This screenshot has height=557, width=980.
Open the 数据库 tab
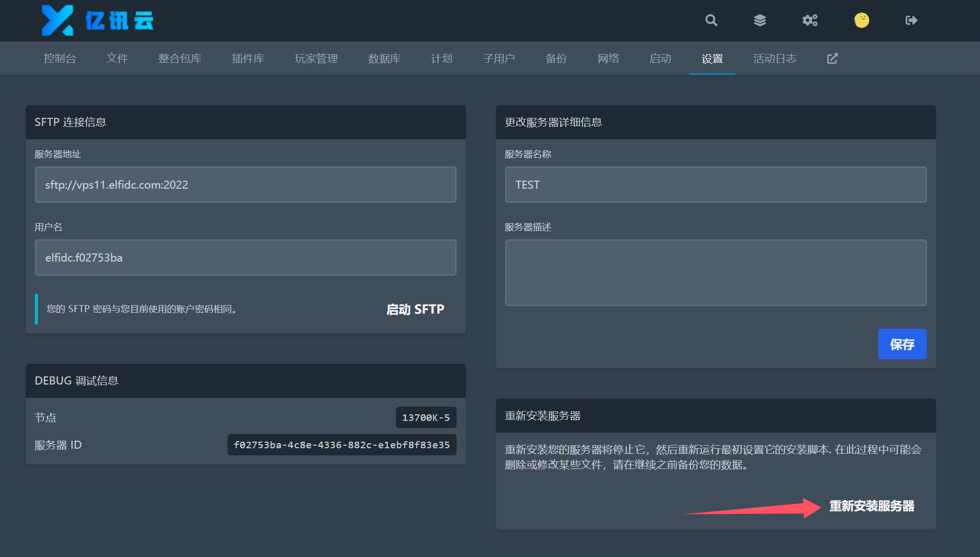[x=384, y=59]
